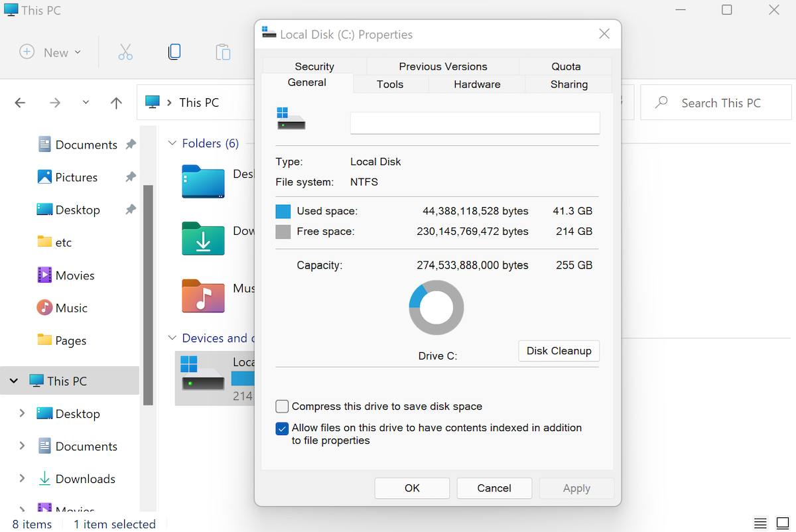
Task: Go forward with the right arrow
Action: point(55,103)
